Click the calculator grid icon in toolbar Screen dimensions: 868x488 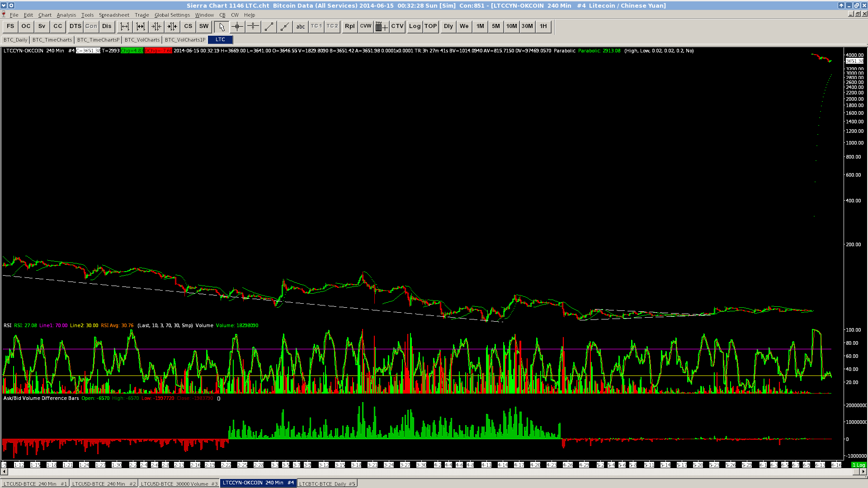pos(381,26)
